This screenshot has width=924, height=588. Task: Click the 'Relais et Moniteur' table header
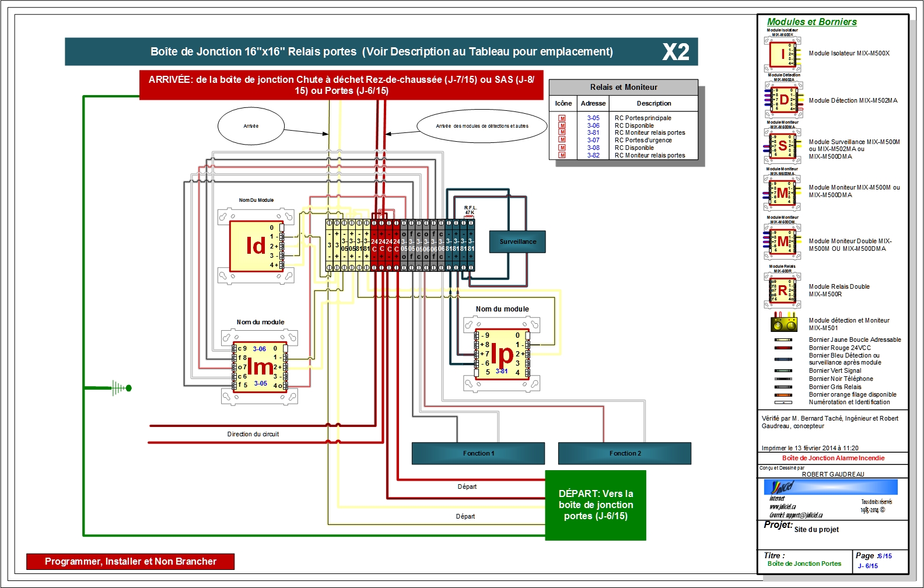tap(623, 87)
